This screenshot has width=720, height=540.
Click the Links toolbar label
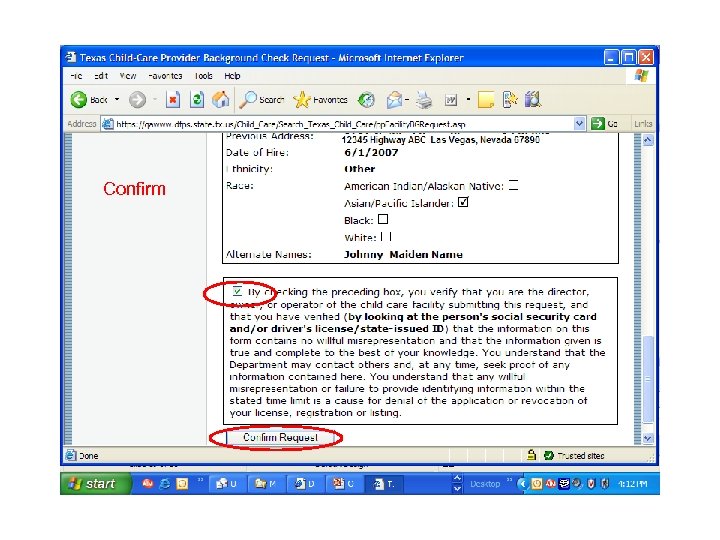click(643, 124)
